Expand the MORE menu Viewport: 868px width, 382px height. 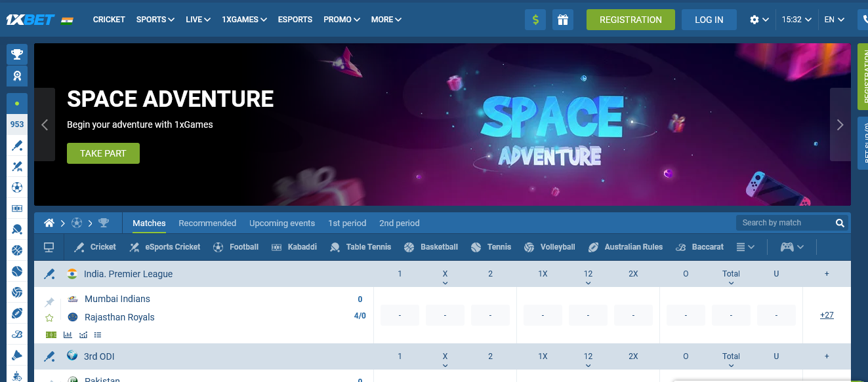pyautogui.click(x=386, y=20)
